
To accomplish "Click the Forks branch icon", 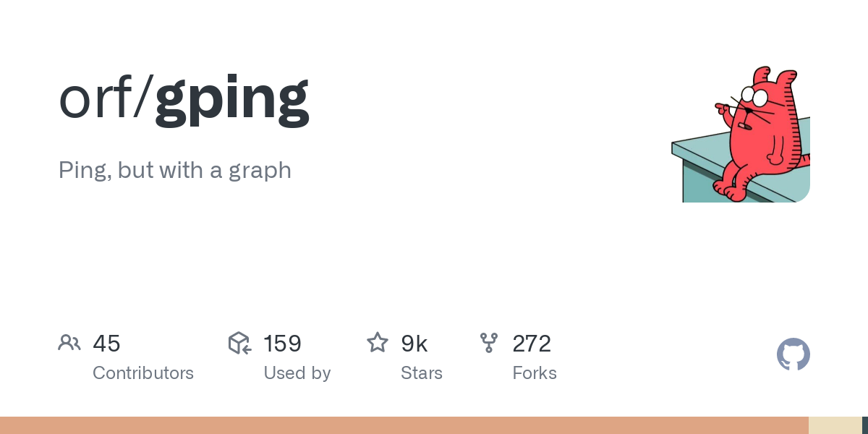I will pos(489,343).
